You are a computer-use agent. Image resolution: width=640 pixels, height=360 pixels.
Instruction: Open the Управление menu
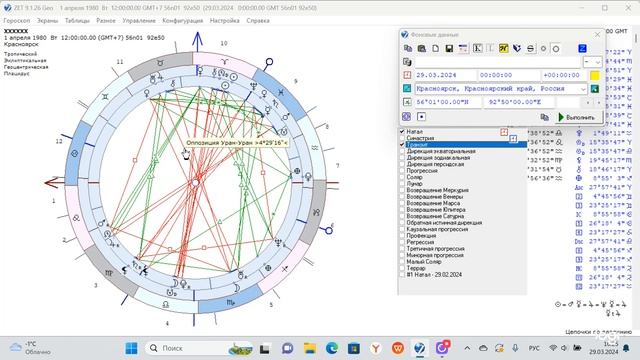tap(139, 20)
